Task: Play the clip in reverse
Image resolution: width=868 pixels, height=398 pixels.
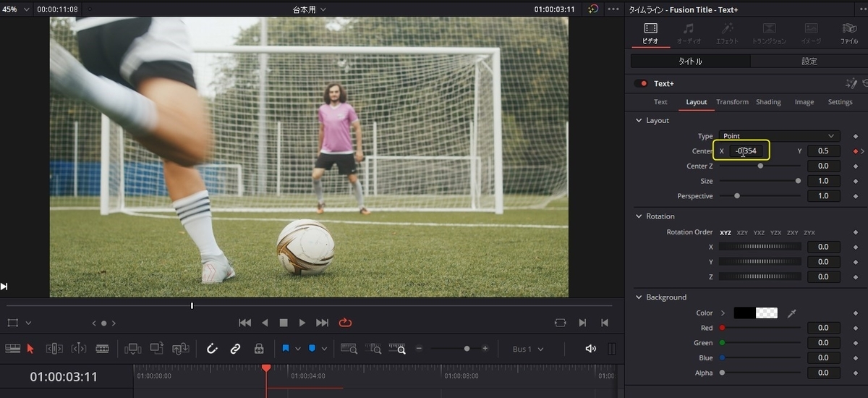Action: [265, 323]
